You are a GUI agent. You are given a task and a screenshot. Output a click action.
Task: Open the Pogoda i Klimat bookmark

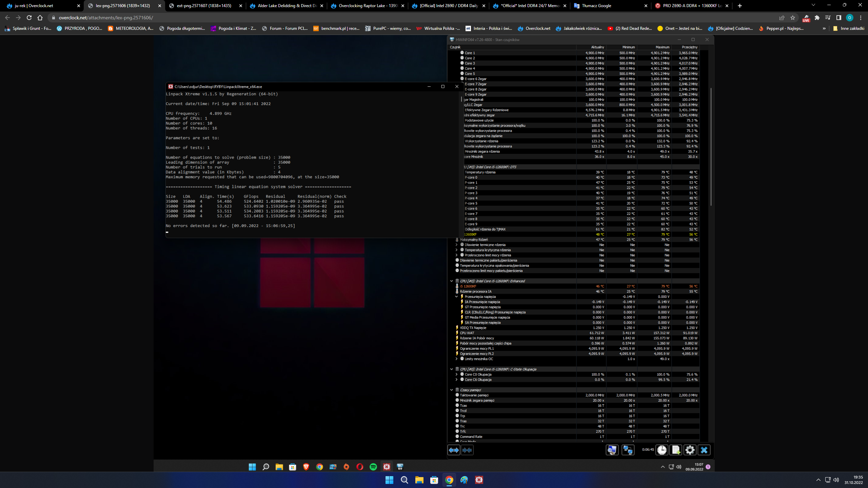point(233,28)
